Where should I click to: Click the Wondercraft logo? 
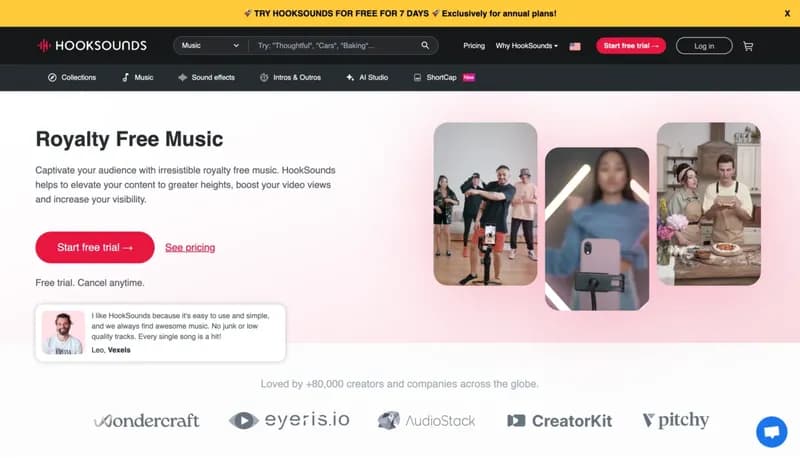[146, 420]
